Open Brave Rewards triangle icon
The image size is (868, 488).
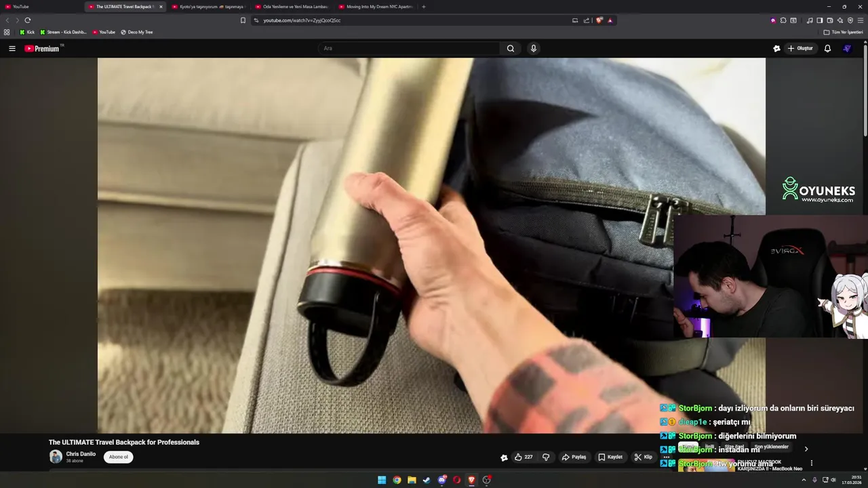coord(610,20)
